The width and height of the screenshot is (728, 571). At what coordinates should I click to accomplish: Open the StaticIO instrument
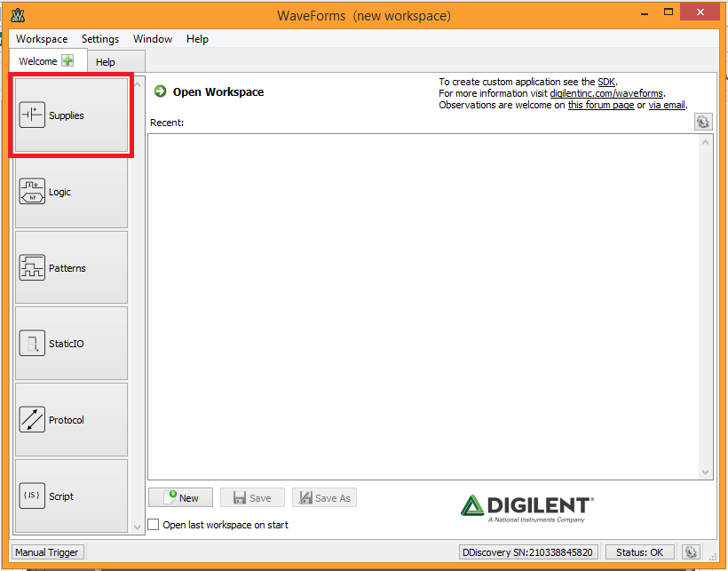tap(71, 344)
